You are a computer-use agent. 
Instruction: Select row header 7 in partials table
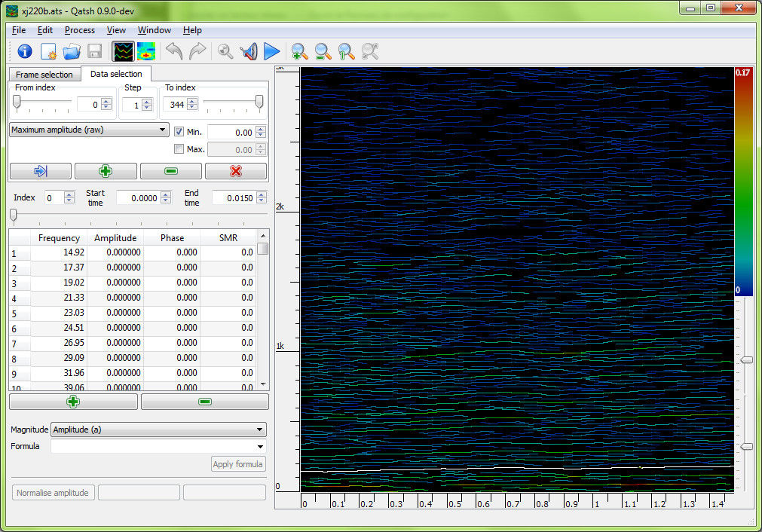point(20,344)
